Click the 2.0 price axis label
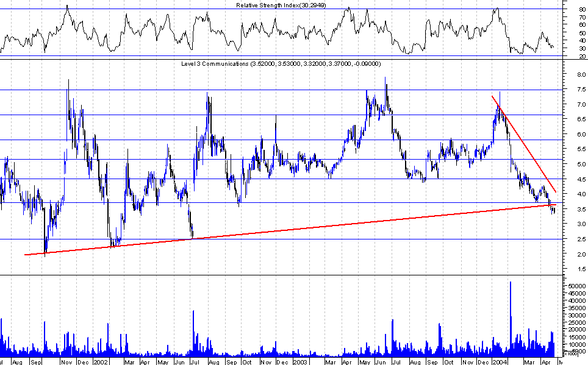Screen dimensions: 588x365 pos(582,254)
